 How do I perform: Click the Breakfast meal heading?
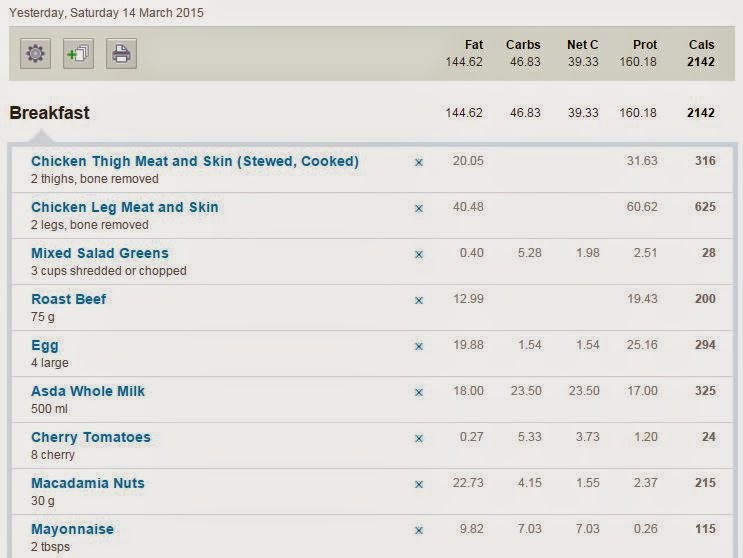coord(49,113)
